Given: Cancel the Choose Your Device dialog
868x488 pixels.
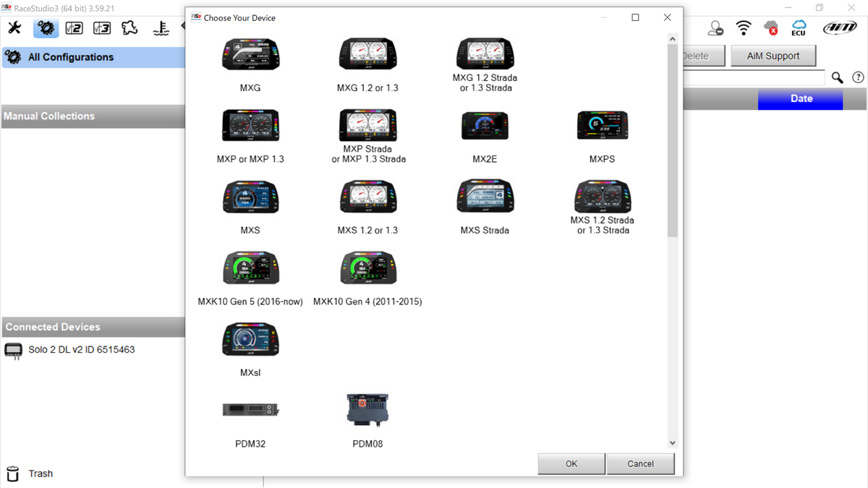Looking at the screenshot, I should coord(640,463).
